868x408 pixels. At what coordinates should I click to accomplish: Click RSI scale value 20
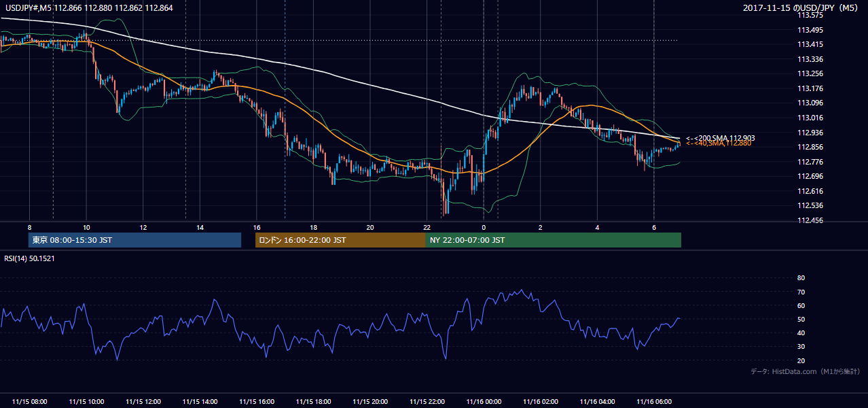tap(801, 360)
